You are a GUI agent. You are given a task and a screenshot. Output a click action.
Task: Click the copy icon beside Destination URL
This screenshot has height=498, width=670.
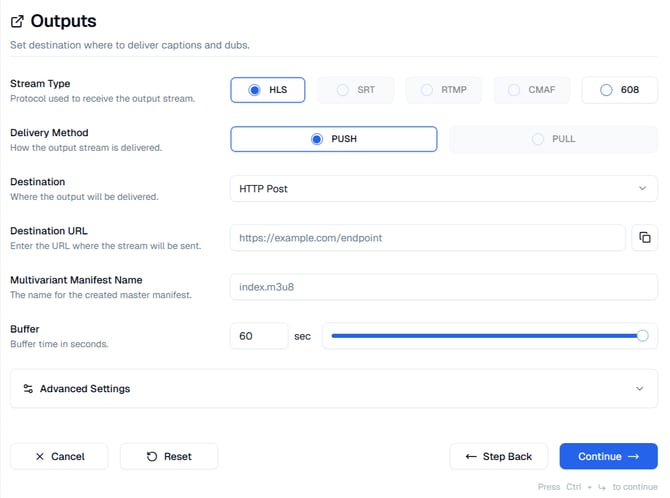645,238
